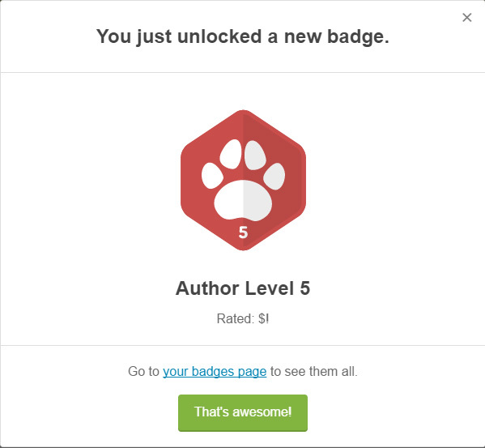Click the 'to see them all' text
The height and width of the screenshot is (448, 485).
[x=314, y=372]
